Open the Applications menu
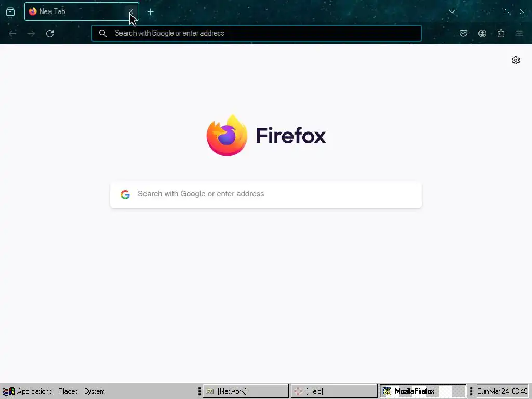 (28, 391)
